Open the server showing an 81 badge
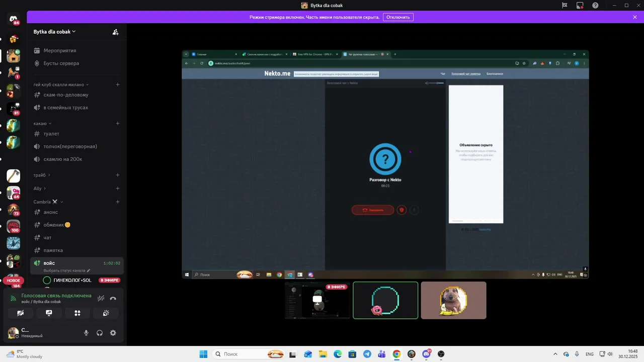Image resolution: width=644 pixels, height=362 pixels. pos(14,109)
